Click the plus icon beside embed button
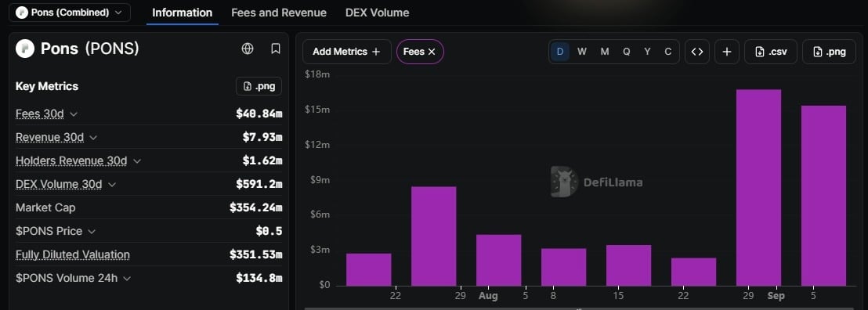 [727, 52]
